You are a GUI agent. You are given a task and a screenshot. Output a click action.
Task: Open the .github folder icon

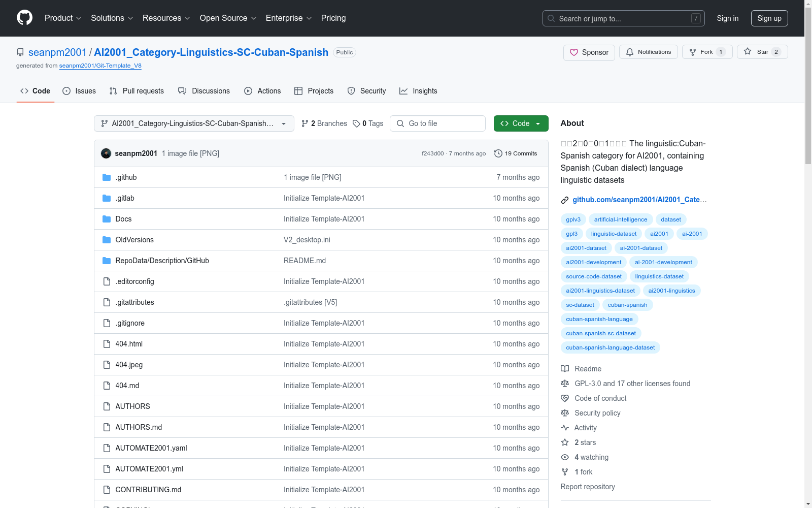pos(107,177)
